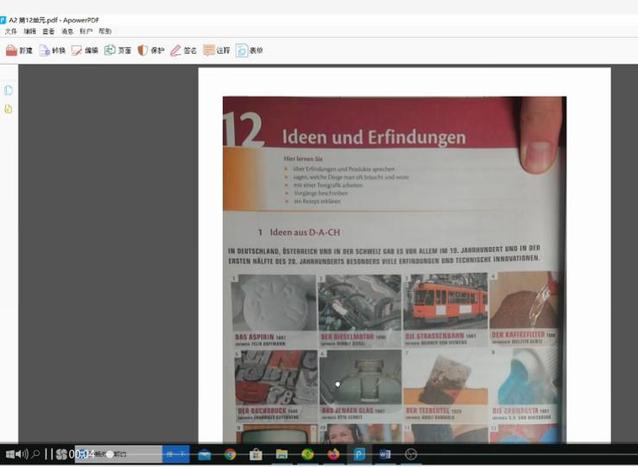Open the bookmarks sidebar panel icon
Viewport: 638px width, 467px height.
coord(9,108)
